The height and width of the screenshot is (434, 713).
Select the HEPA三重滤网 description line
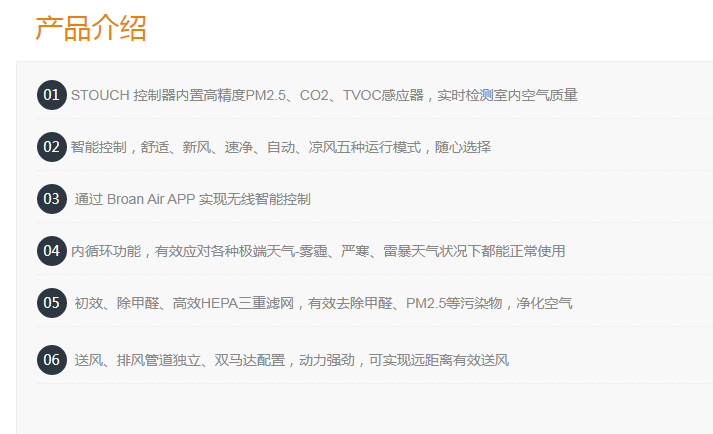coord(323,303)
